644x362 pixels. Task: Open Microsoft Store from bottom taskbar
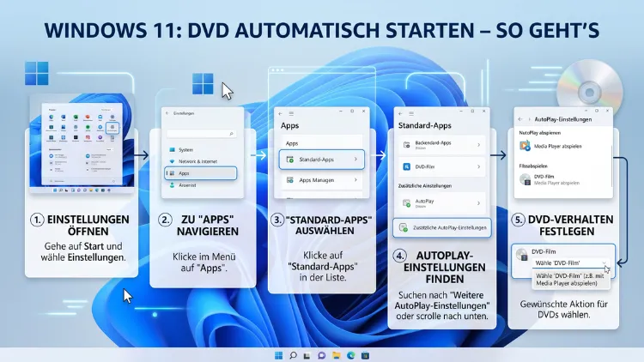click(x=365, y=355)
